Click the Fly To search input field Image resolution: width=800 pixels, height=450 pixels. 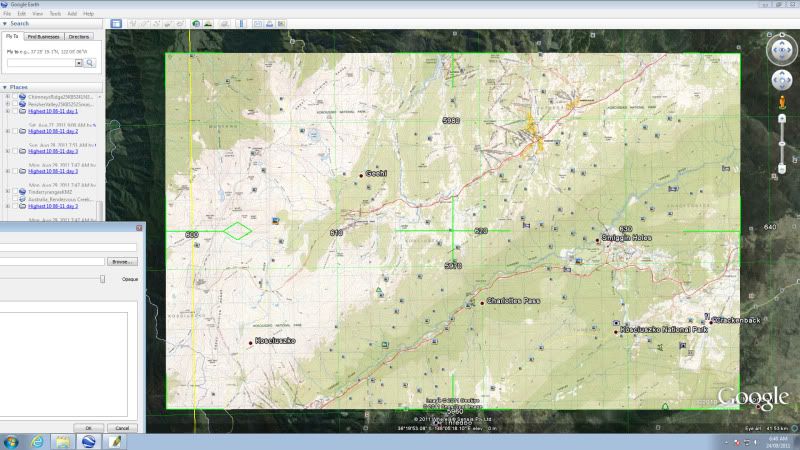click(x=41, y=63)
